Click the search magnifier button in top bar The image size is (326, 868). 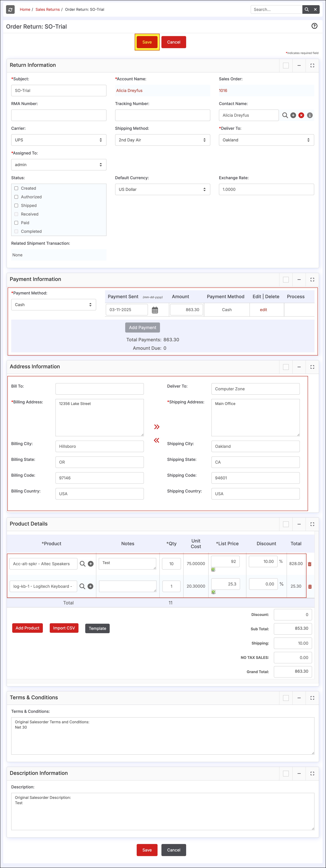click(x=306, y=9)
